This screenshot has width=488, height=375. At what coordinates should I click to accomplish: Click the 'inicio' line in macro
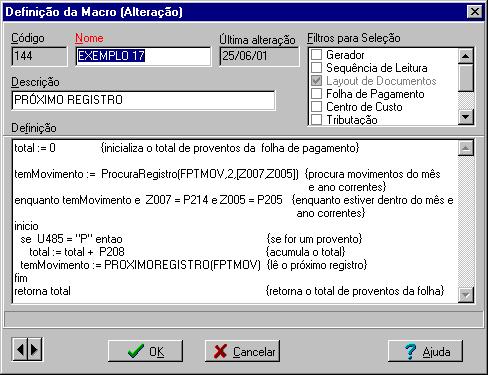coord(26,226)
